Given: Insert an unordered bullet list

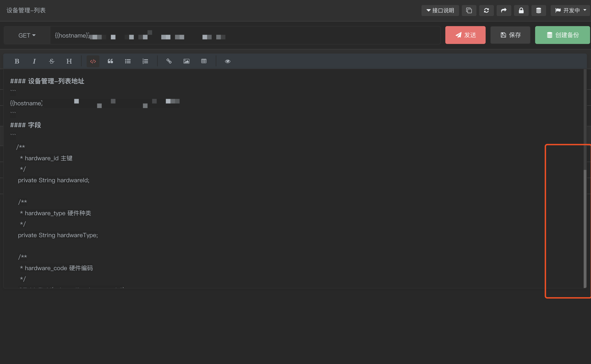Looking at the screenshot, I should (128, 61).
